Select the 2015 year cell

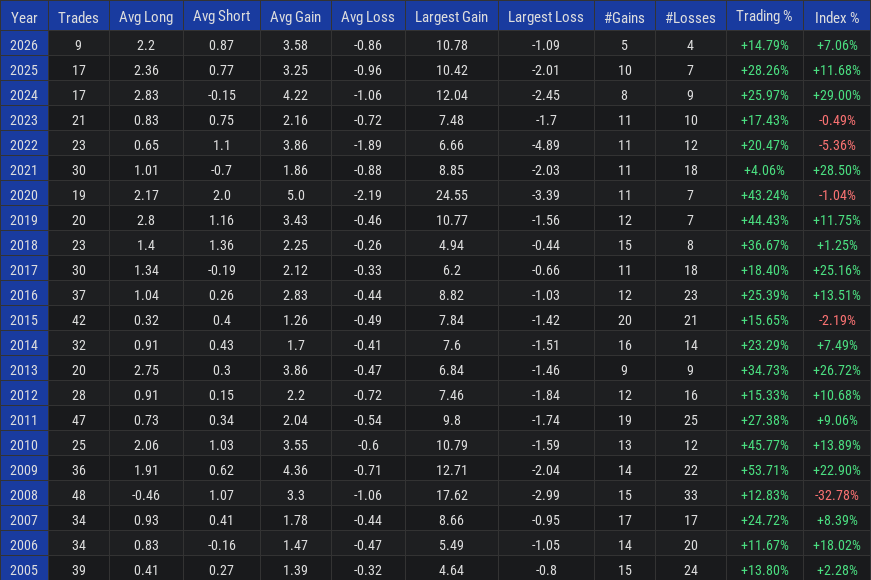coord(24,320)
